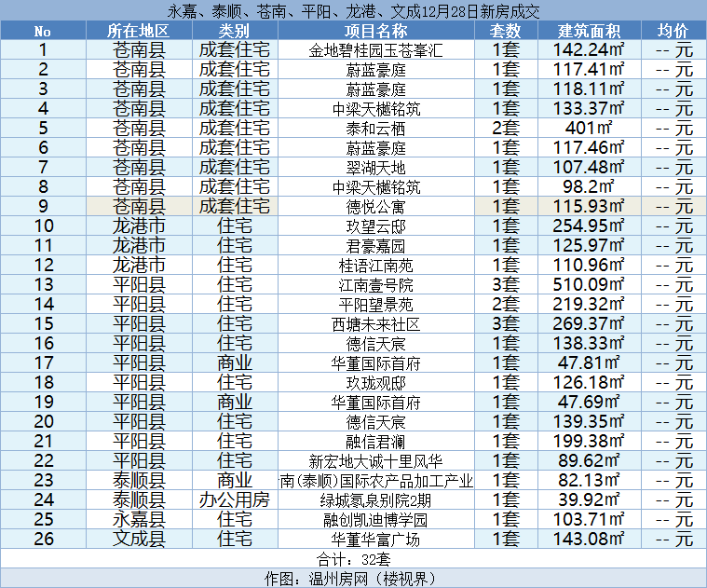Click area value '125.97㎡'
The image size is (707, 588).
coord(589,245)
